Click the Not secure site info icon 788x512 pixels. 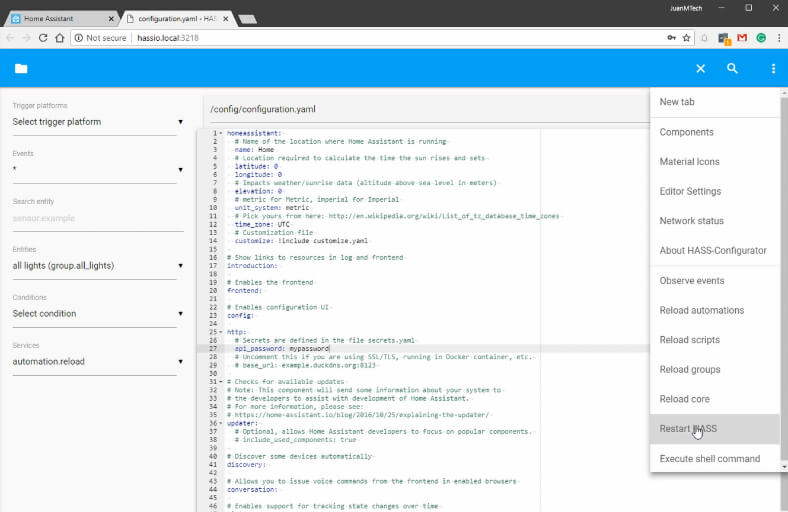coord(79,38)
